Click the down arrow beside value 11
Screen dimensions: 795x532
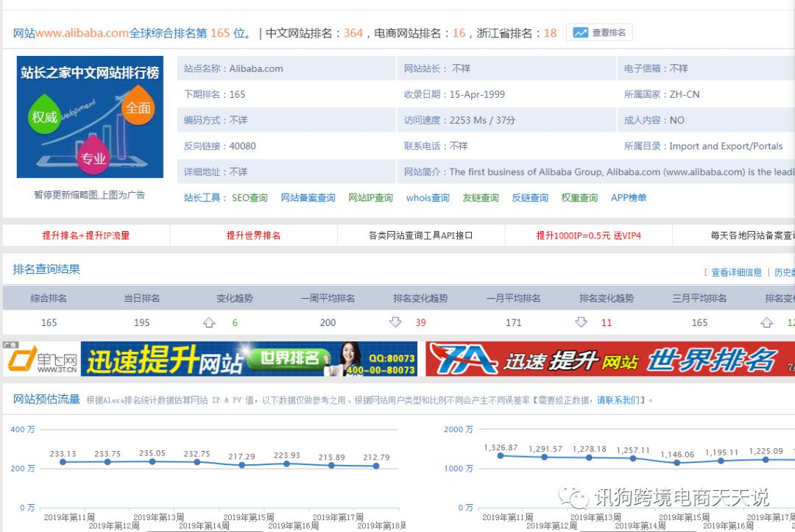click(x=581, y=322)
